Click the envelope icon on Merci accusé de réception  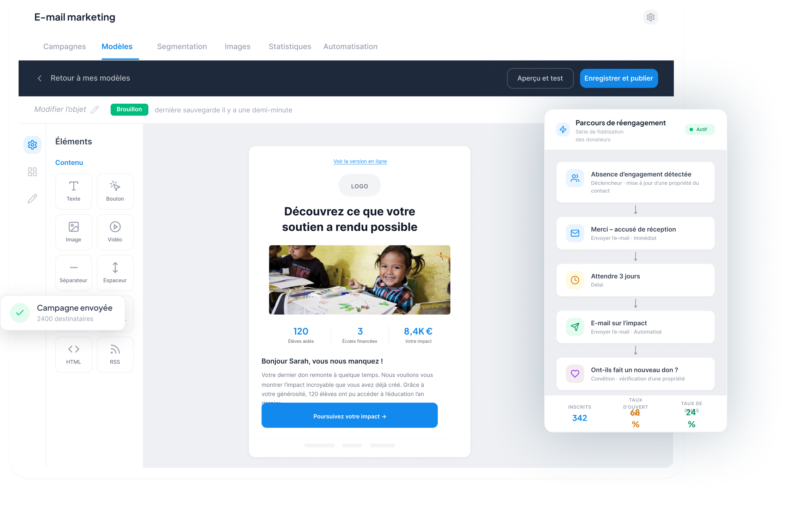(x=575, y=233)
